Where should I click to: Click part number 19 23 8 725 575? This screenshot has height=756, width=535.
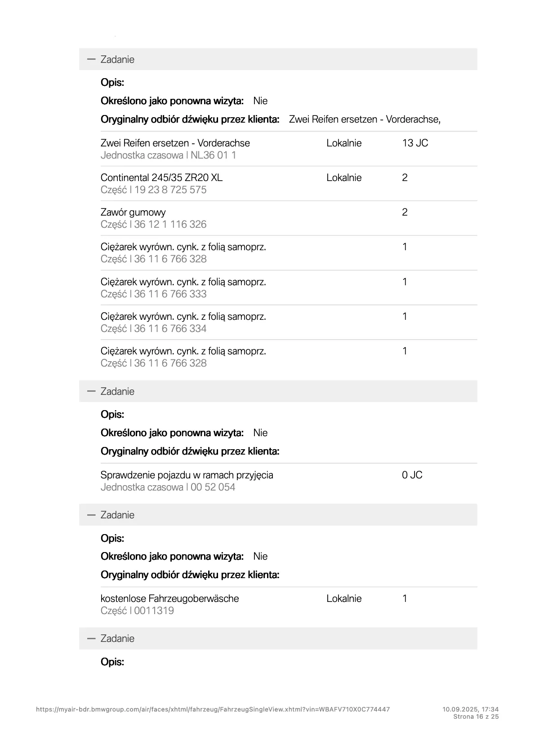pos(170,190)
